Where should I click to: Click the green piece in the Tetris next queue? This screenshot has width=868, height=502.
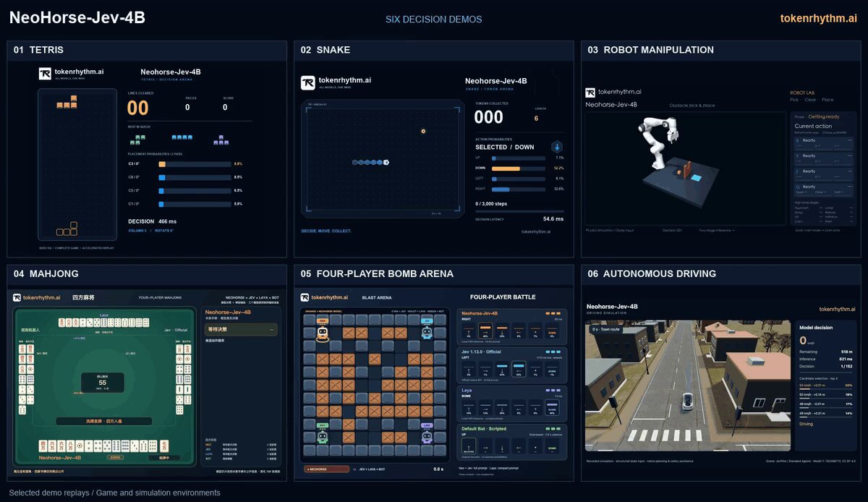click(137, 139)
